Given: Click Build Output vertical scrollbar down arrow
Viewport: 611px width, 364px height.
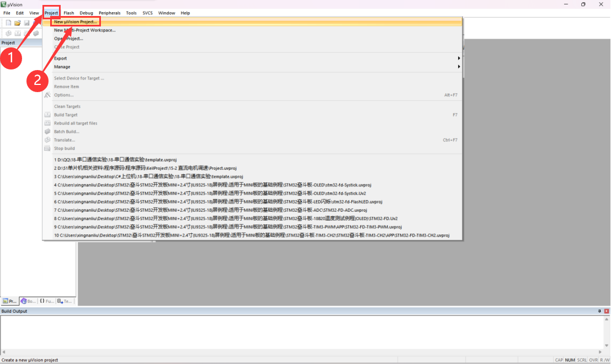Looking at the screenshot, I should tap(607, 346).
